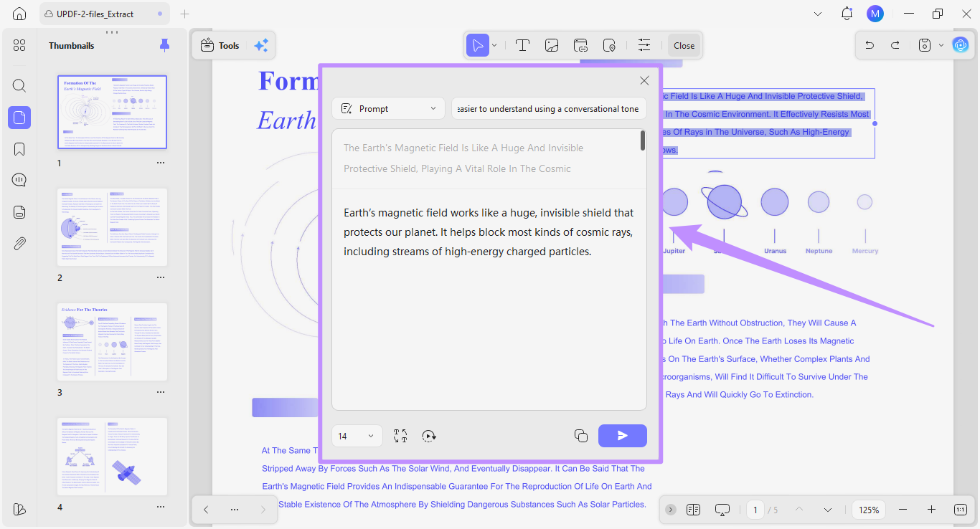Select the Image edit tool
The width and height of the screenshot is (980, 529).
click(552, 46)
